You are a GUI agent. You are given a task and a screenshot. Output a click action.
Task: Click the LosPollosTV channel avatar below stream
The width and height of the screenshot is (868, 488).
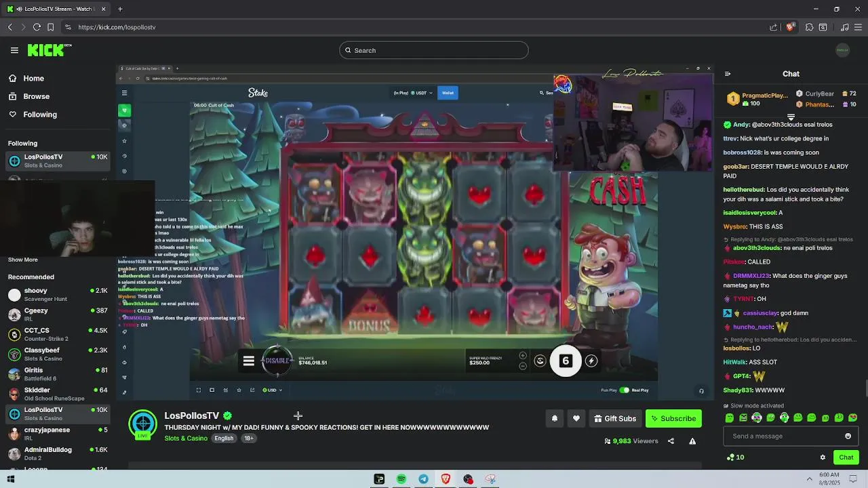(143, 424)
